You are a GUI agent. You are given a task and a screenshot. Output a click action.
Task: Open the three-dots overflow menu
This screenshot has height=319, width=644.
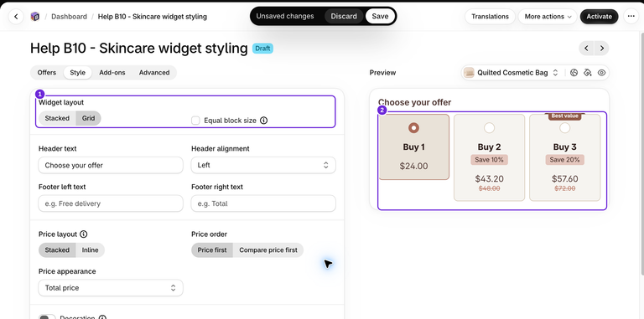pyautogui.click(x=631, y=17)
